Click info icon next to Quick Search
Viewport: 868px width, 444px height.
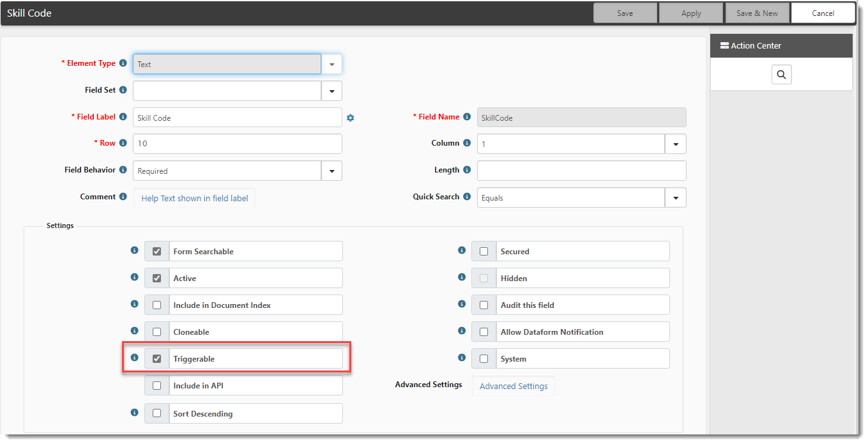[x=467, y=197]
